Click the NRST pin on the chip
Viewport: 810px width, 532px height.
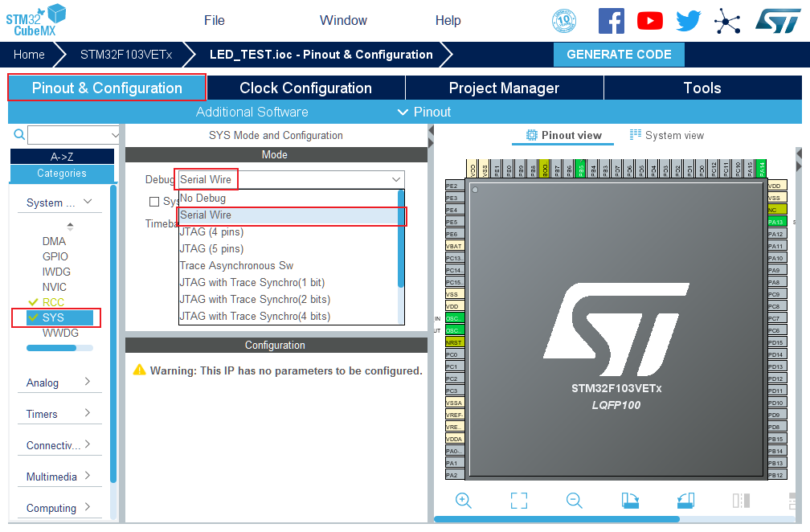click(455, 342)
